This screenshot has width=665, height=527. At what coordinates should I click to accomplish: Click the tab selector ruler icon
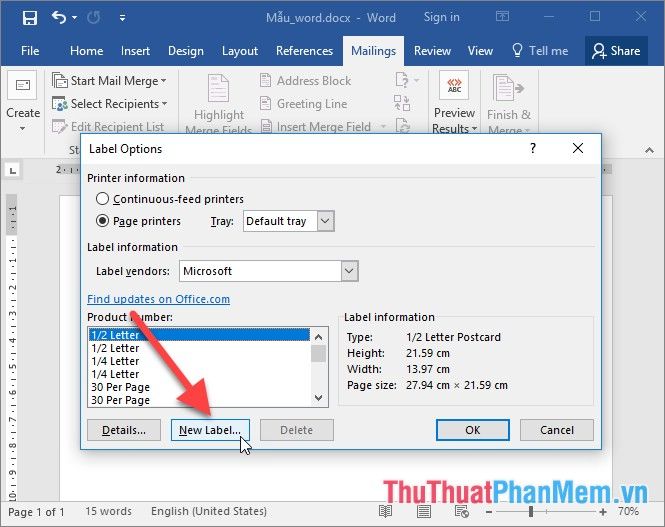click(13, 170)
